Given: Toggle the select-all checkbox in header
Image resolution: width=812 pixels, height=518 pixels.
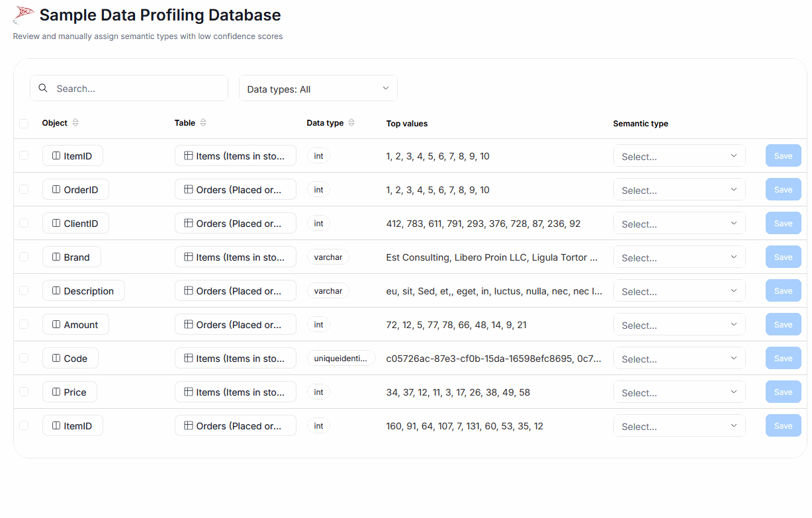Looking at the screenshot, I should click(24, 123).
